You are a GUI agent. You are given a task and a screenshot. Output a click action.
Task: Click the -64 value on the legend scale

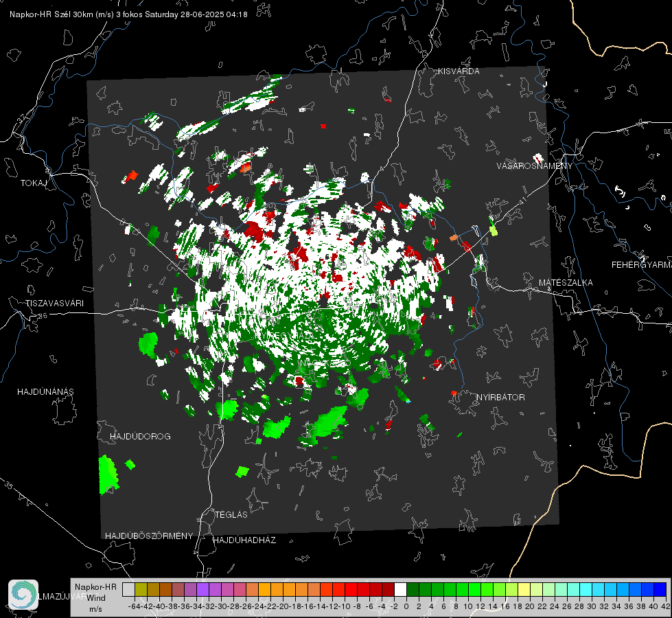coord(135,606)
